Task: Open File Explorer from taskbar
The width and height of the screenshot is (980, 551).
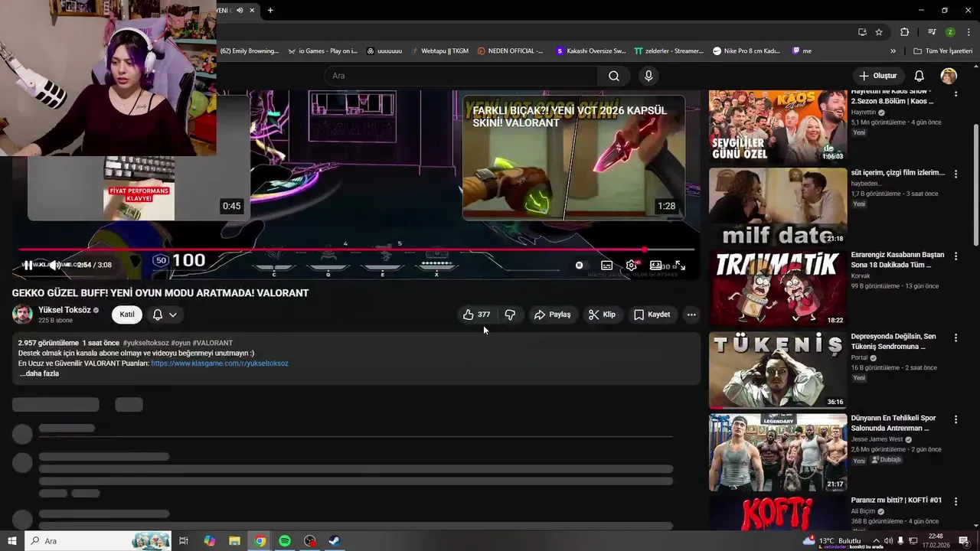Action: 234,541
